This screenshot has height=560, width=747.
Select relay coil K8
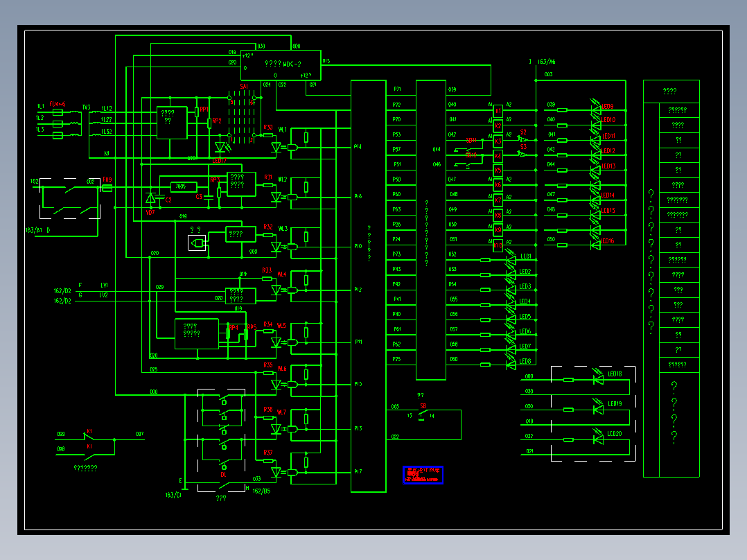tap(498, 215)
